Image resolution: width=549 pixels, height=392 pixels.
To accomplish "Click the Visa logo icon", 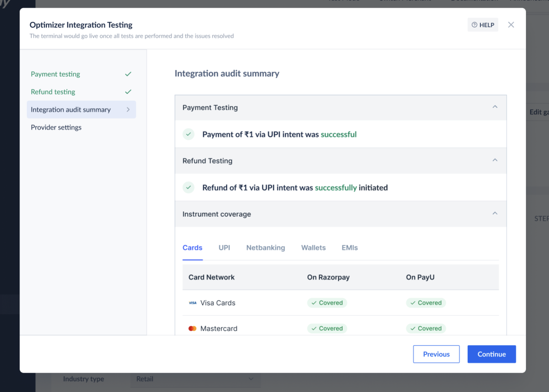I will tap(193, 303).
